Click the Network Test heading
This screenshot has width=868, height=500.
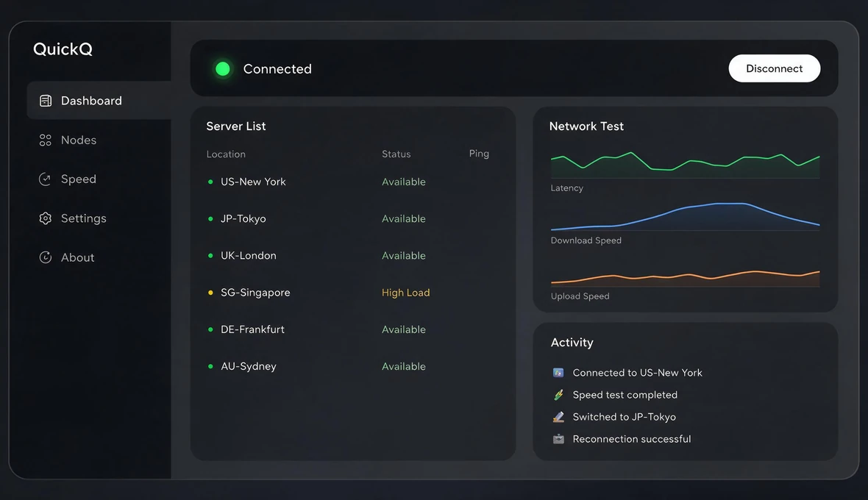pyautogui.click(x=586, y=126)
